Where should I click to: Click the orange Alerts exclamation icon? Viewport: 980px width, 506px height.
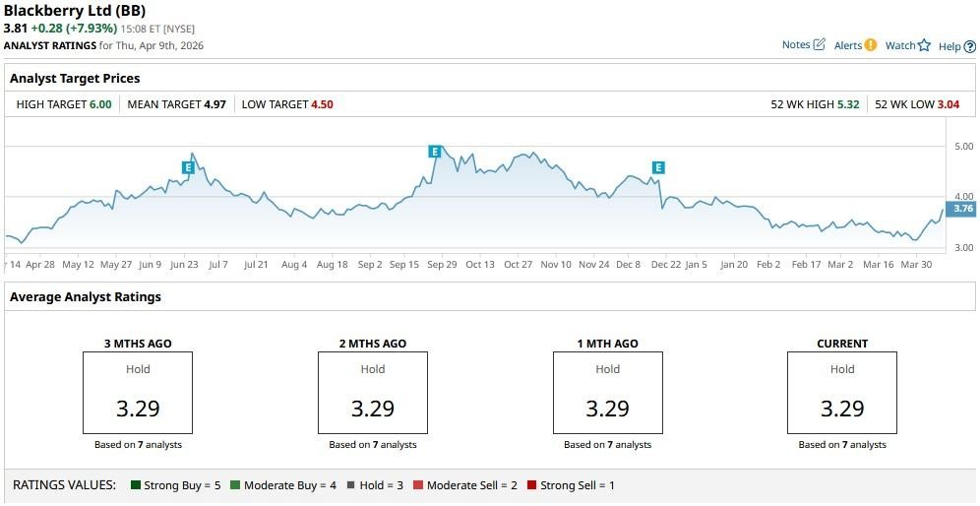tap(870, 45)
